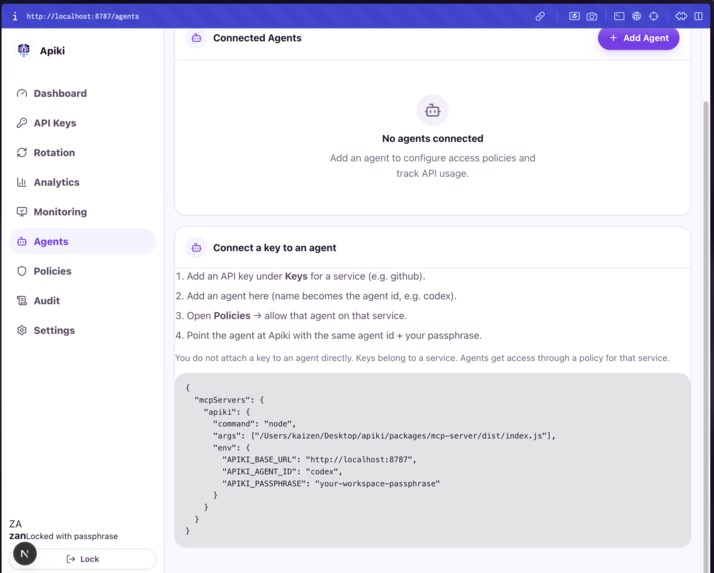This screenshot has height=573, width=714.
Task: Click the 'Connected Agents' heading
Action: pyautogui.click(x=257, y=38)
